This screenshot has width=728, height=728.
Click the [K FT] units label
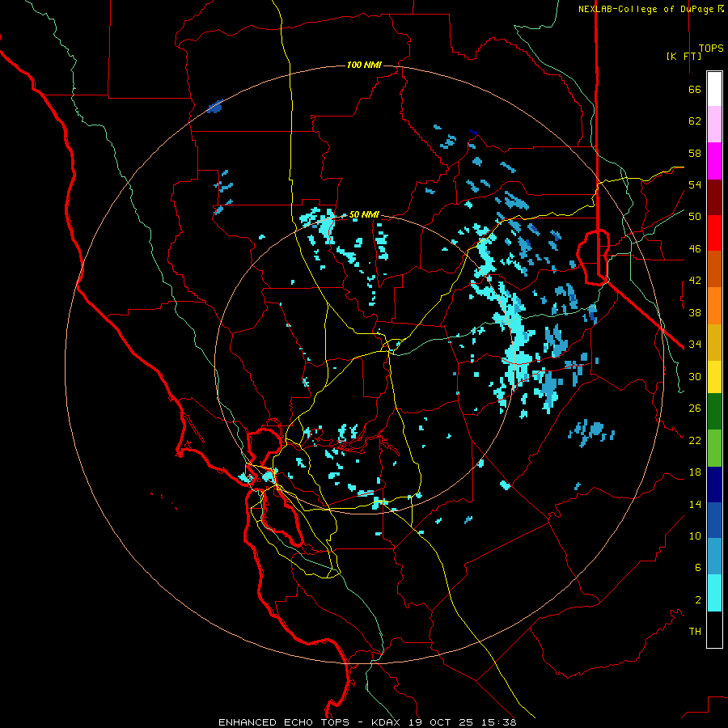click(684, 57)
